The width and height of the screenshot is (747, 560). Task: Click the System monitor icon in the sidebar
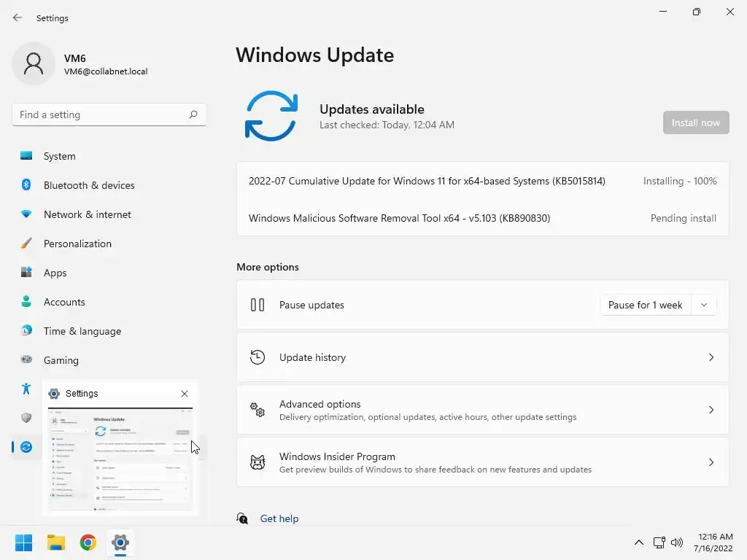(x=26, y=156)
